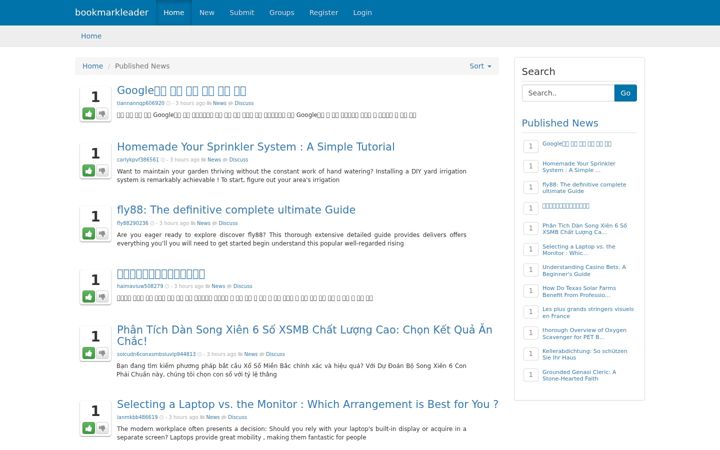Focus the Search input field

click(x=568, y=93)
